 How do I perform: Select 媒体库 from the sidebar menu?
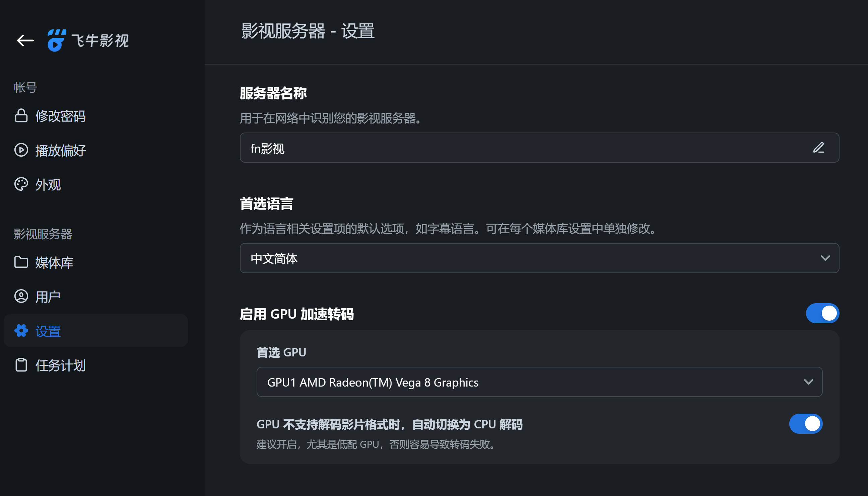(x=54, y=262)
